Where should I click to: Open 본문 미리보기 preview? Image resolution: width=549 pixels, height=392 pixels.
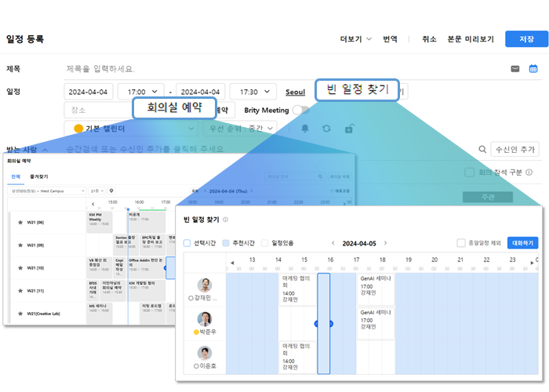[471, 39]
